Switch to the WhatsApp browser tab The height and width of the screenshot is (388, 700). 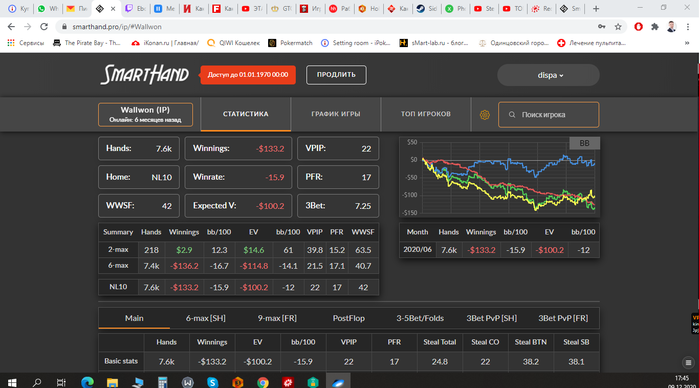pos(47,8)
